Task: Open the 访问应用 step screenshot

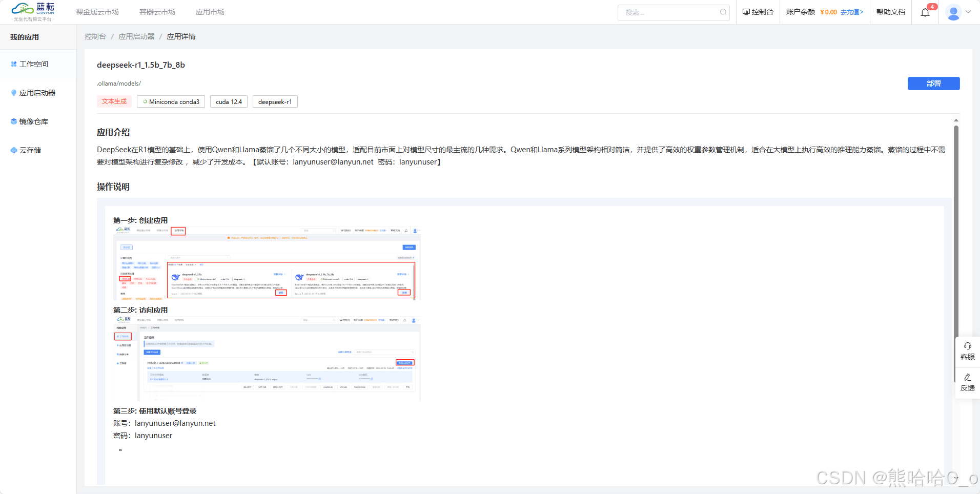Action: coord(267,359)
